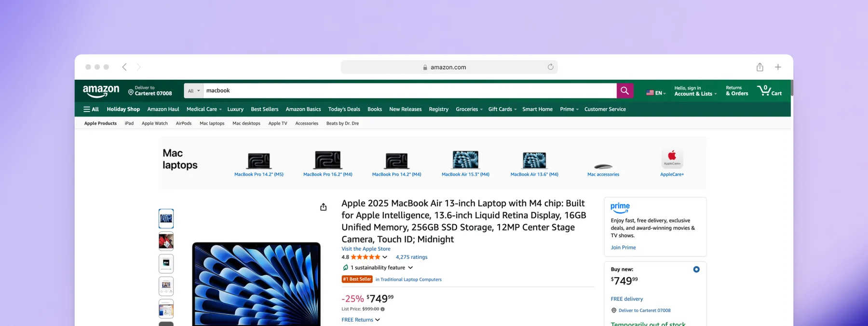Click the Amazon logo

click(x=101, y=91)
